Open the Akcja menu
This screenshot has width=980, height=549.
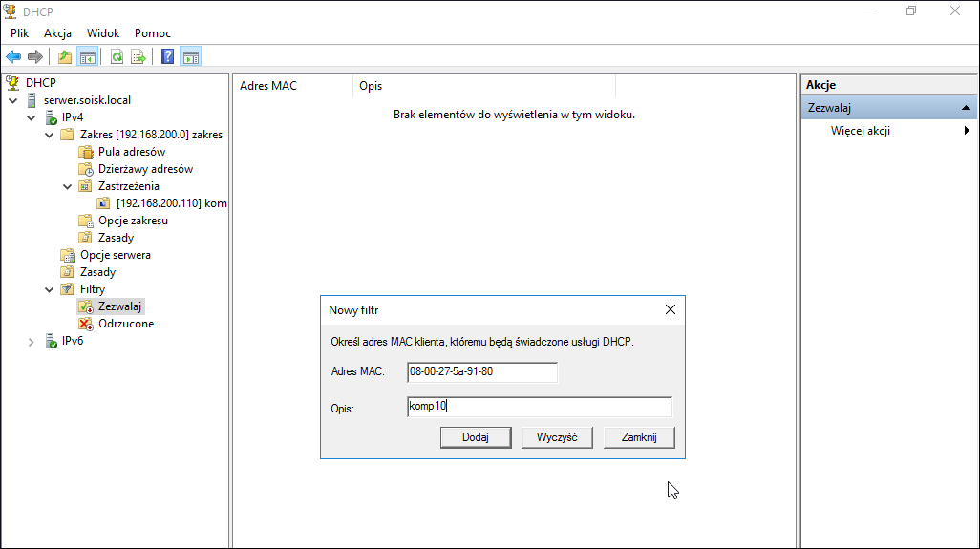click(x=57, y=33)
